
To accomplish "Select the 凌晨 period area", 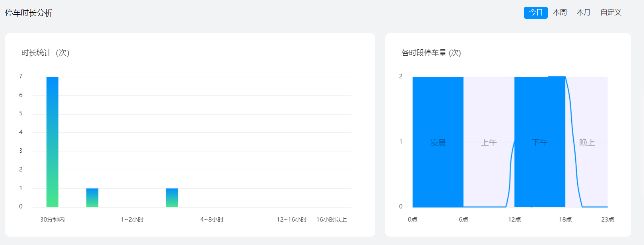I will pos(438,142).
